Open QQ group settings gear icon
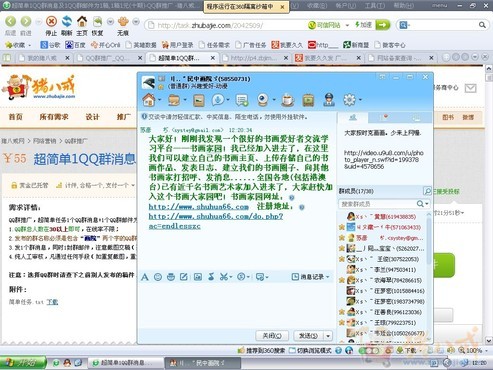 coord(349,100)
